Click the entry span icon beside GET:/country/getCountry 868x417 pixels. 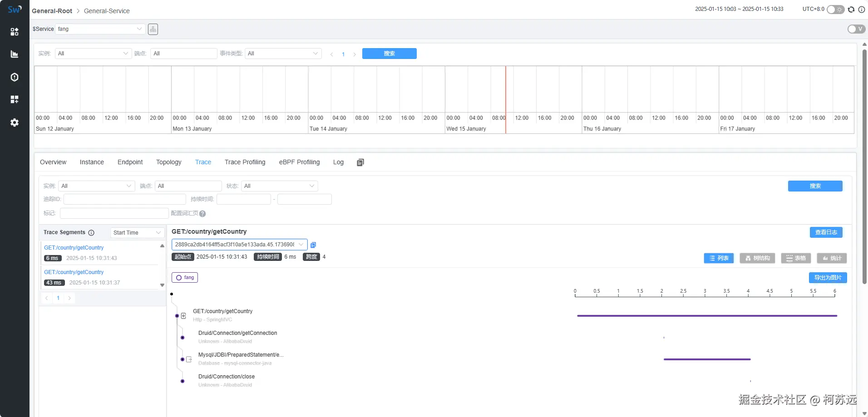184,316
